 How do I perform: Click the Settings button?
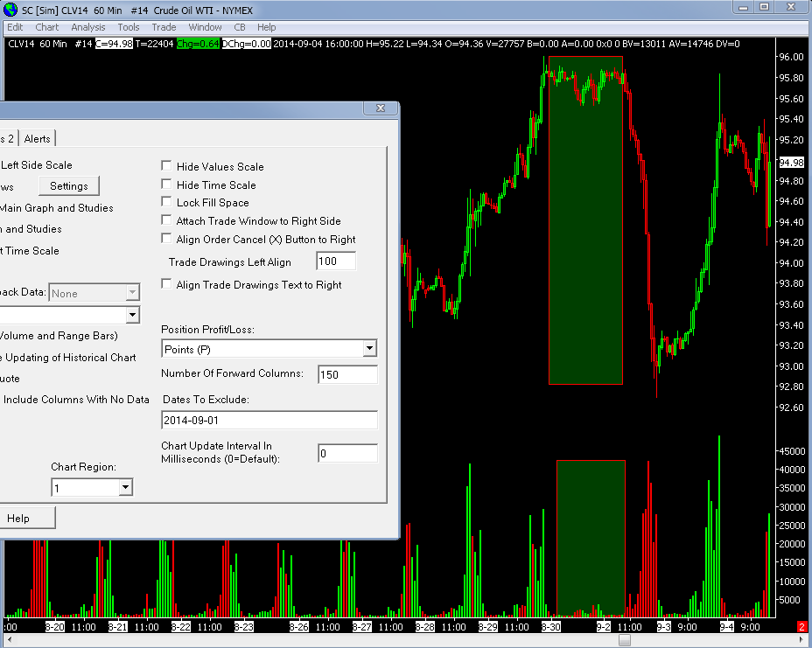(x=69, y=185)
